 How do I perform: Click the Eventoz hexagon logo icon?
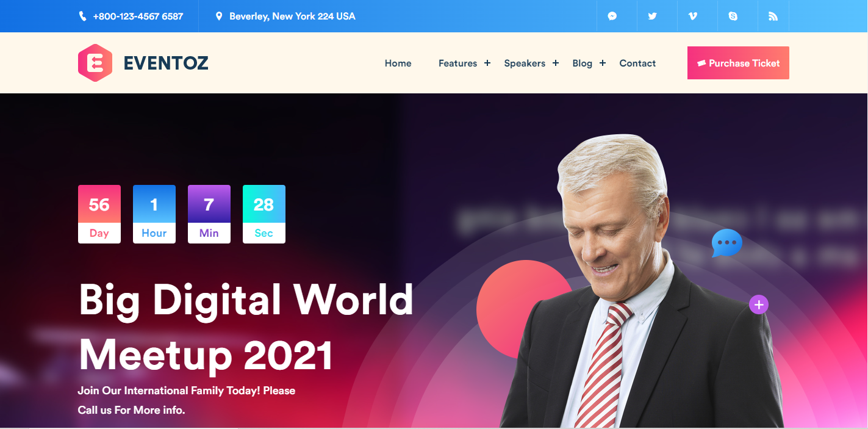point(95,62)
